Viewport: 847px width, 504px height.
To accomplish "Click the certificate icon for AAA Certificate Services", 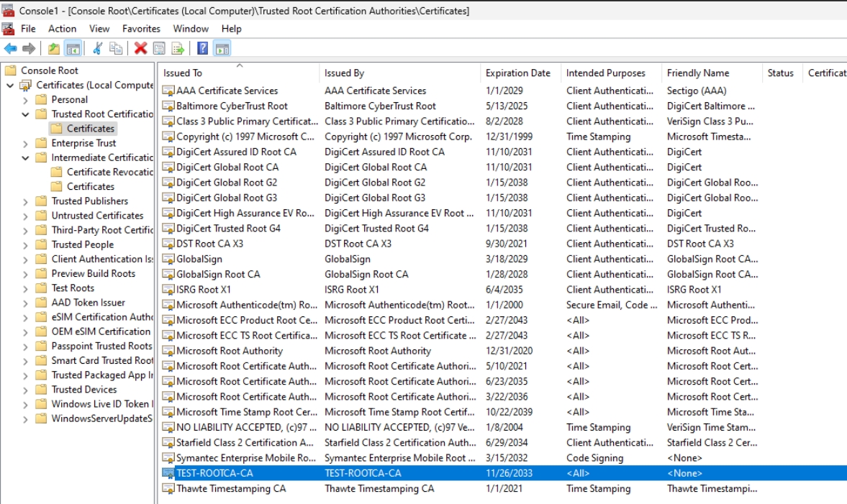I will click(x=168, y=91).
